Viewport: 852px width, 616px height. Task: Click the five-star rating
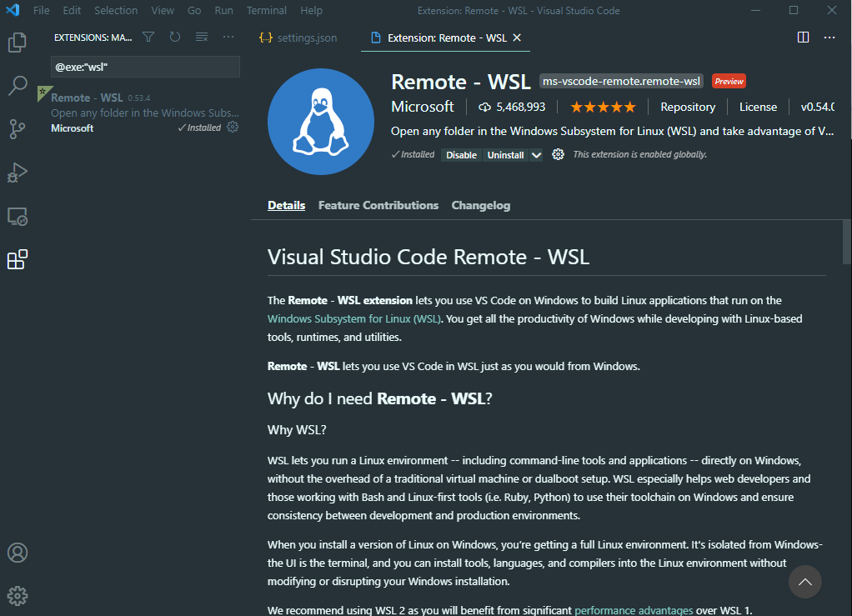(x=603, y=107)
